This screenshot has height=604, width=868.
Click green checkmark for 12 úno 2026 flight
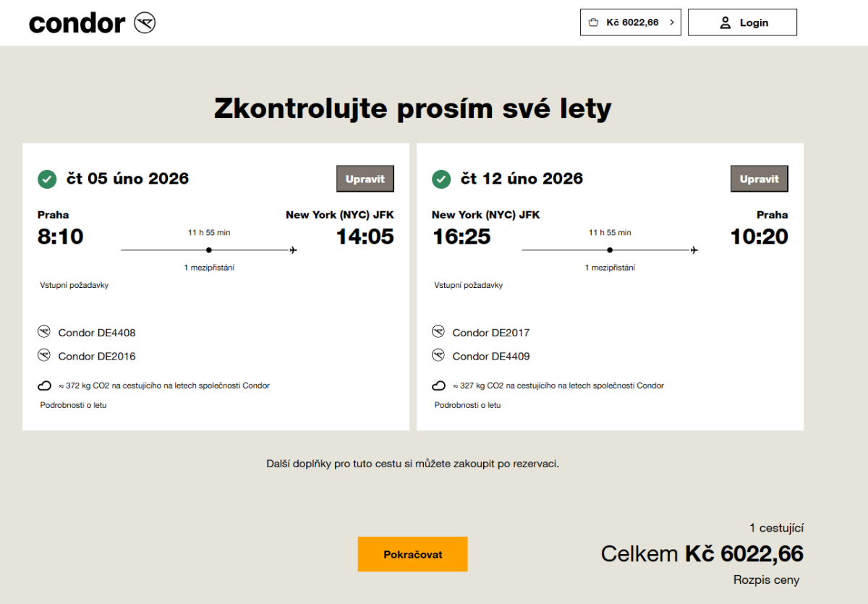[441, 179]
